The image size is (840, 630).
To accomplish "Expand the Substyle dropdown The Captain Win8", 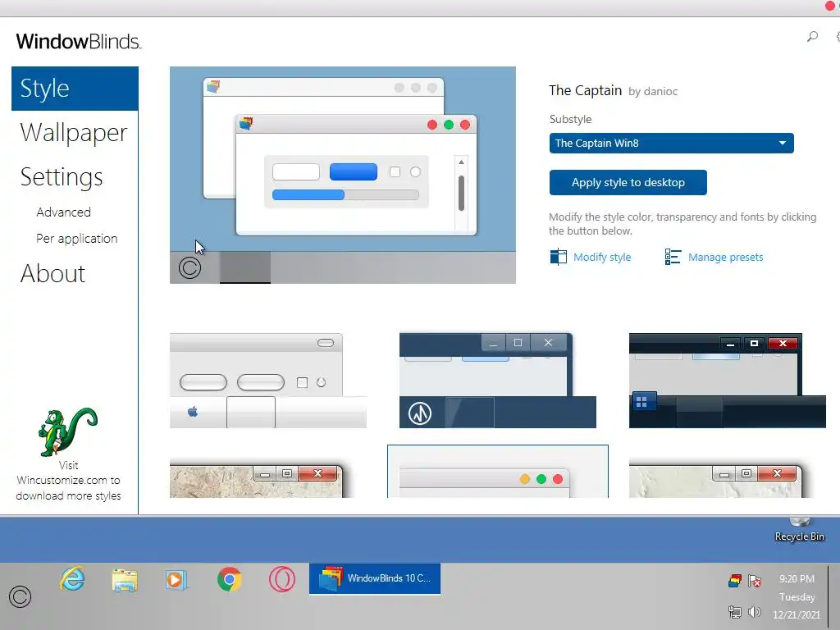I will coord(671,143).
